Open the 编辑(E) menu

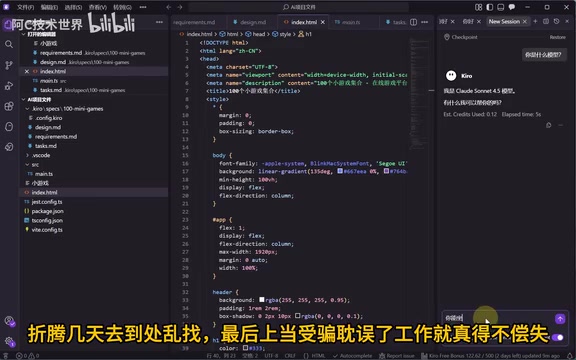pos(49,7)
